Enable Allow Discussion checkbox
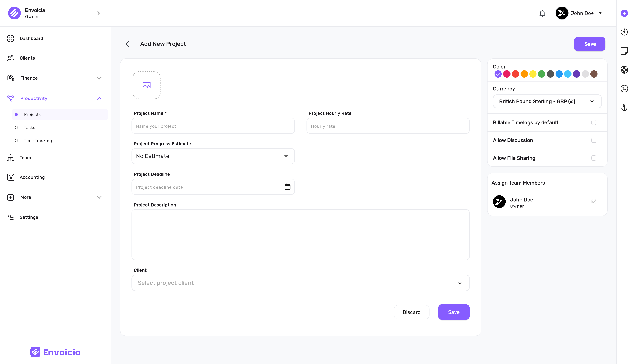This screenshot has height=364, width=632. 593,140
